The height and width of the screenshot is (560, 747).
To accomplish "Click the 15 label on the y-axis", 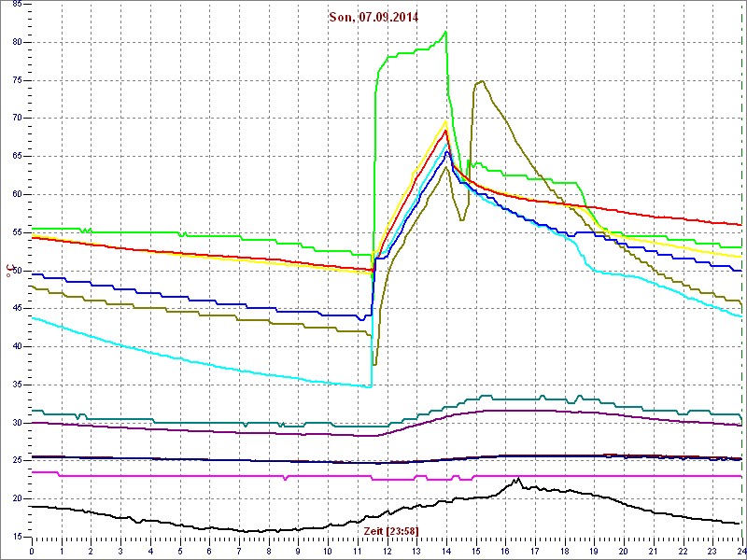I will [x=18, y=537].
